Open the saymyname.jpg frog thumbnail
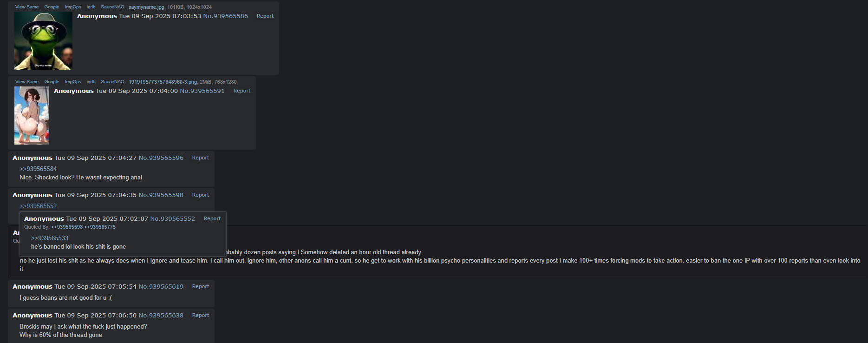The width and height of the screenshot is (868, 343). pos(43,41)
